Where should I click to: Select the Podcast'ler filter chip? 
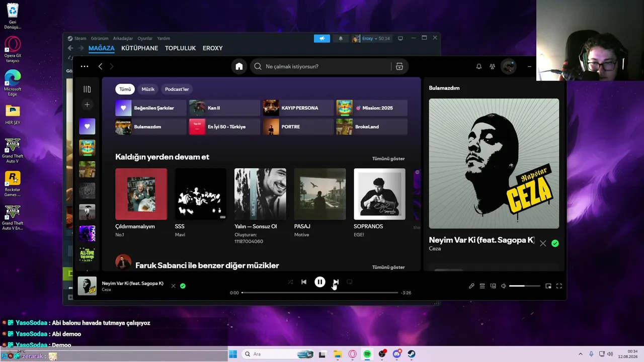(177, 89)
